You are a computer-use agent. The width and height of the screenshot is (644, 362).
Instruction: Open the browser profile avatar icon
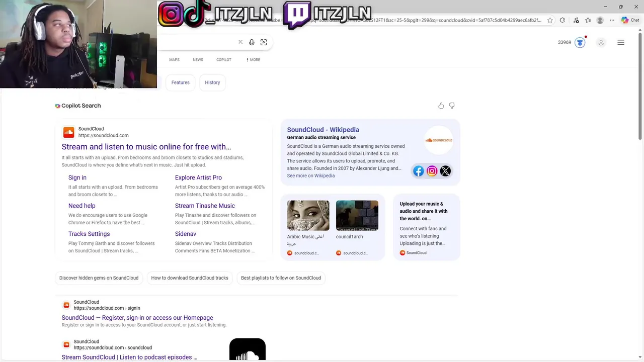click(600, 20)
